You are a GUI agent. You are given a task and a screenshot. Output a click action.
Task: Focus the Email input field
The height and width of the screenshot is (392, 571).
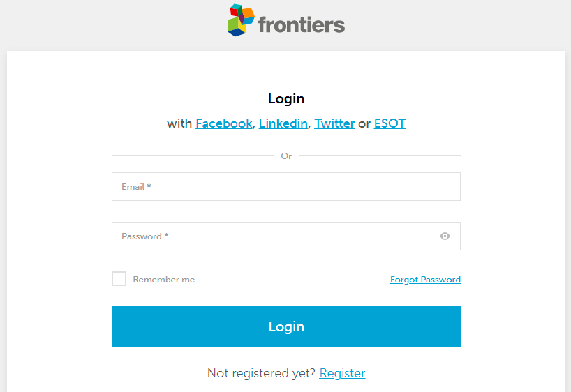coord(285,187)
